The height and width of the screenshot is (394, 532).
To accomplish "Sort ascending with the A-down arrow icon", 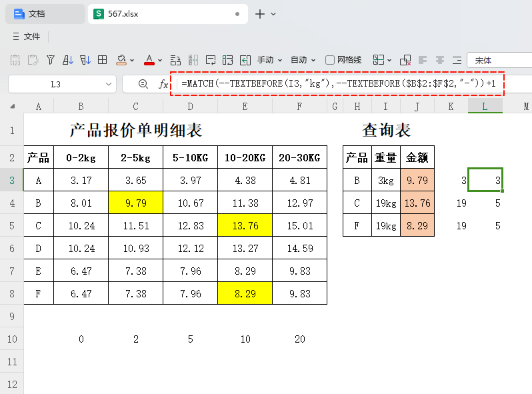I will coord(68,60).
